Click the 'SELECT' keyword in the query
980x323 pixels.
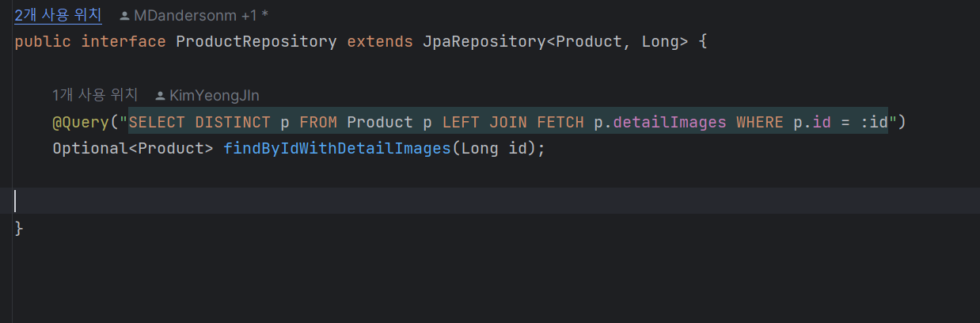157,123
